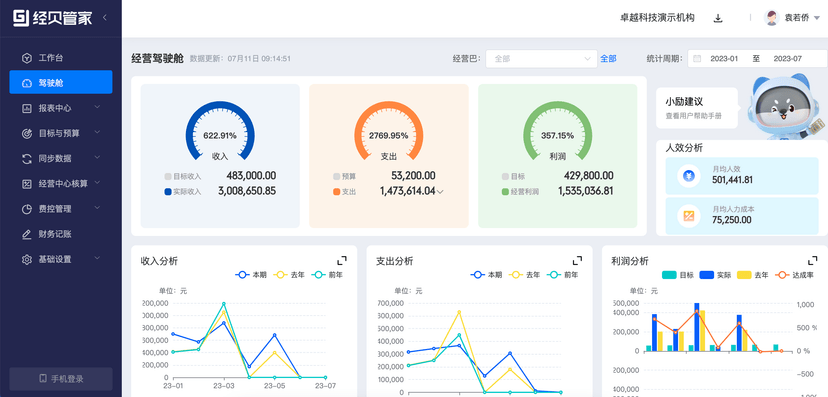Toggle 去年 series in 支出分析 legend
Screen dimensions: 828x397
524,275
